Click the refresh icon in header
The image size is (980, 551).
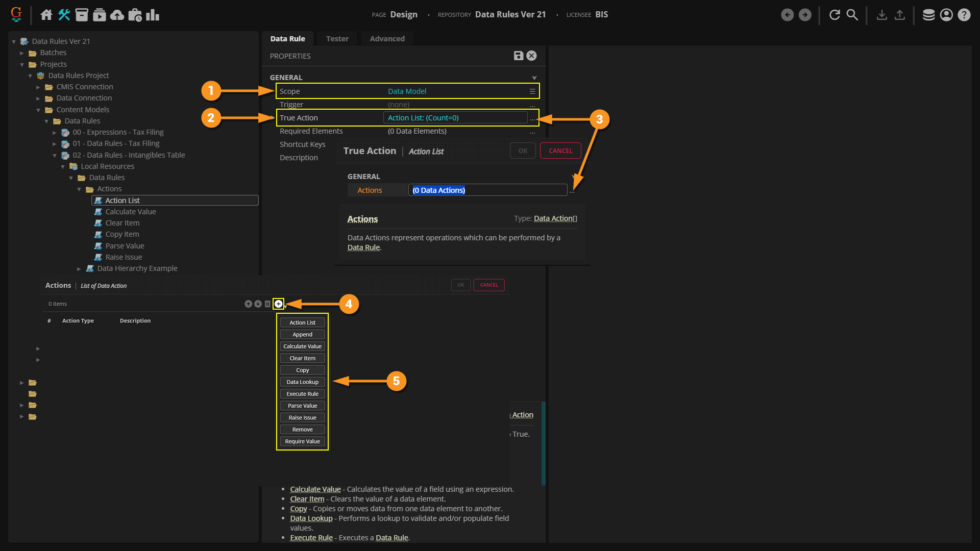(835, 15)
